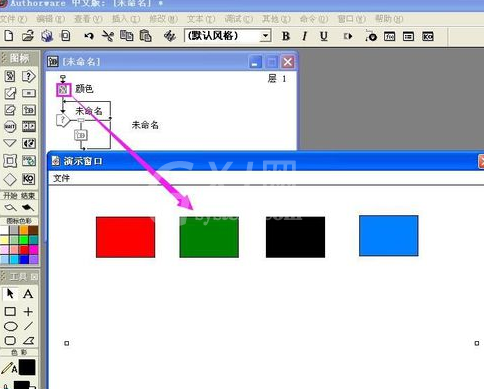Open the 帮助 menu

click(389, 19)
